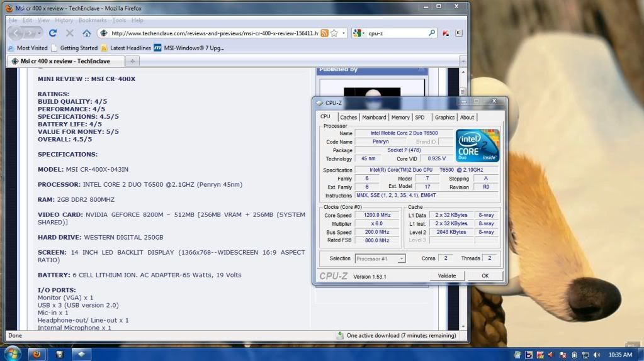Click the site identity icon in address bar

click(x=103, y=33)
